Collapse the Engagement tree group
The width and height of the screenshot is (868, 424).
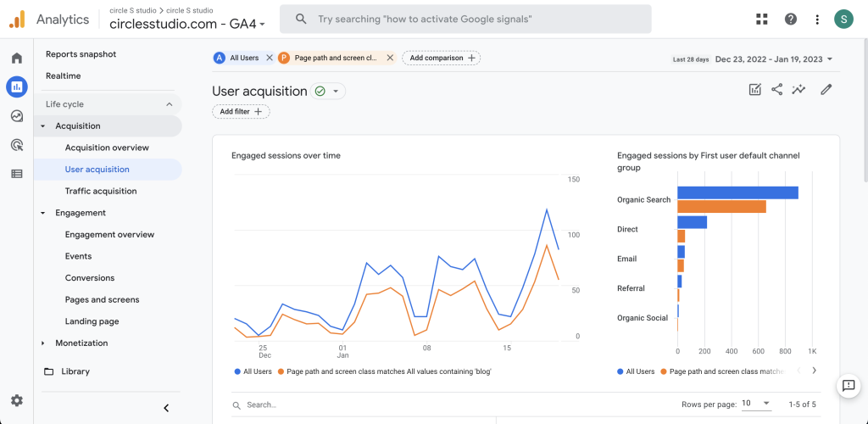click(x=43, y=213)
